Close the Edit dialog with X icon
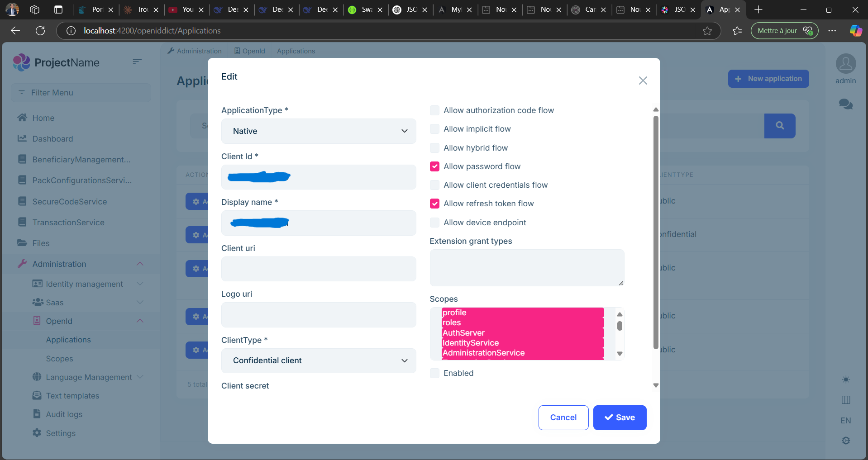 coord(643,81)
